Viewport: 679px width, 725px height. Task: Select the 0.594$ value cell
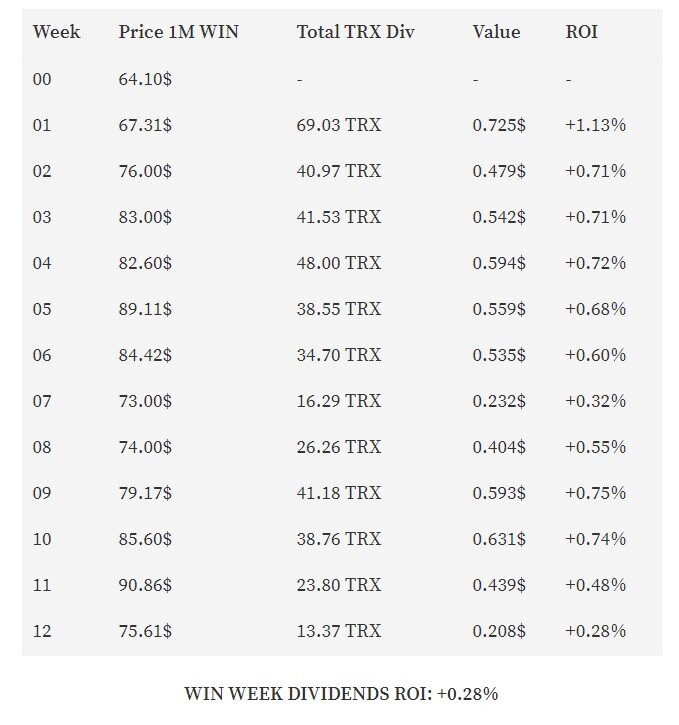(x=499, y=263)
